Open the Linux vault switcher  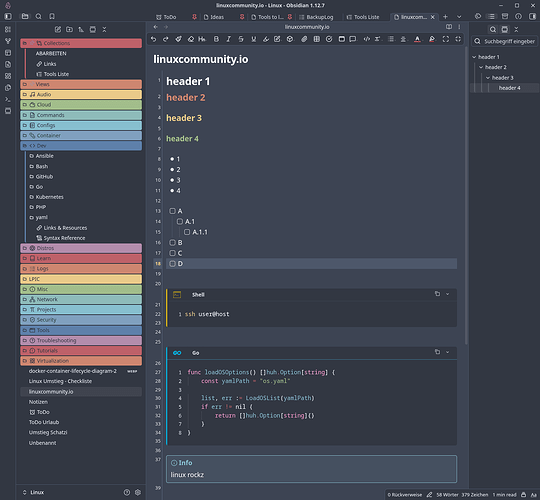33,492
